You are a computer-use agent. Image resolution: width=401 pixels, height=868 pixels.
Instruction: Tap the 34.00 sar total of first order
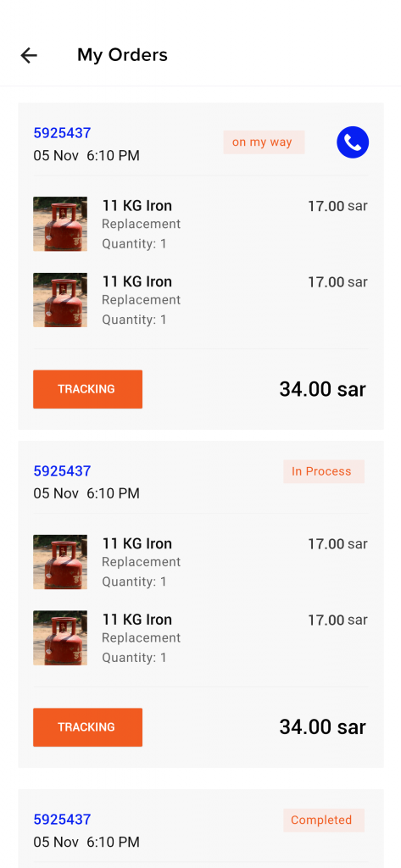[323, 389]
